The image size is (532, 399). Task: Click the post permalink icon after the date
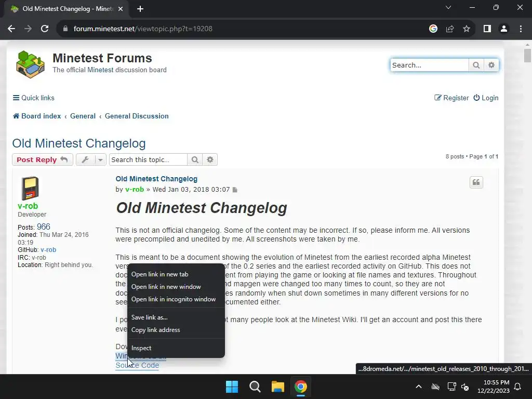click(x=235, y=190)
